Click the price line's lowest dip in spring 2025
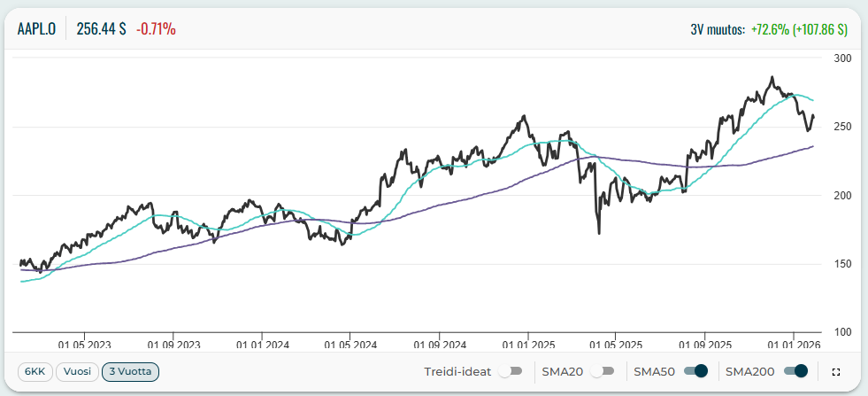868x396 pixels. point(599,233)
